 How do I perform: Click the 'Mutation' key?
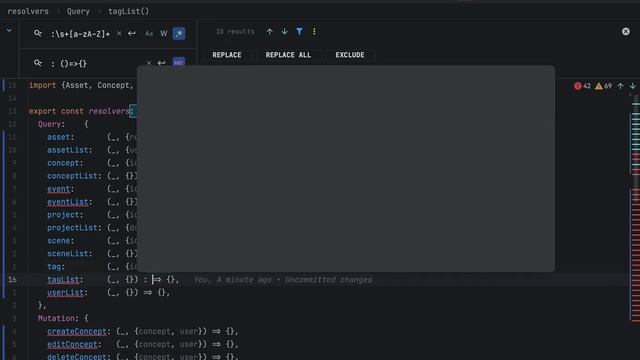coord(56,318)
